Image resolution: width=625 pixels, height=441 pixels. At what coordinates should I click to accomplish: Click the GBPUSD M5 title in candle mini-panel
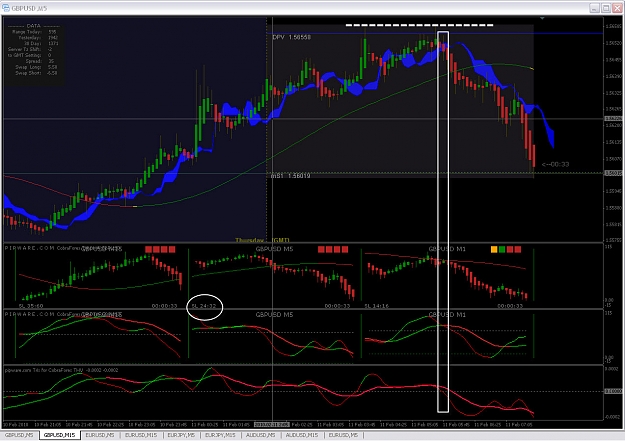pyautogui.click(x=274, y=249)
